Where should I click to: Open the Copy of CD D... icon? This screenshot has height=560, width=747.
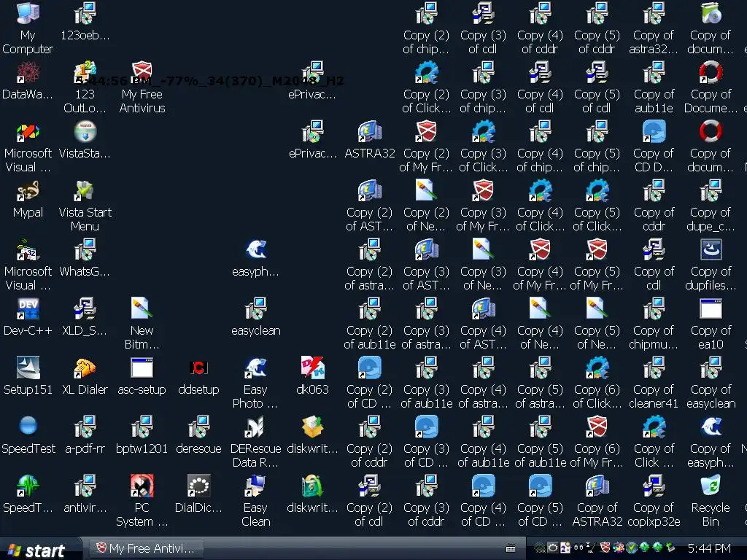click(654, 131)
